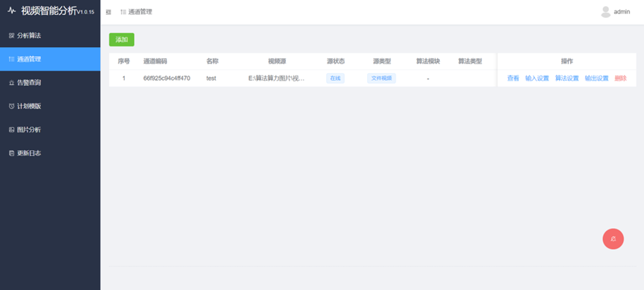Navigate to 图片分析
The height and width of the screenshot is (290, 644).
click(x=50, y=130)
